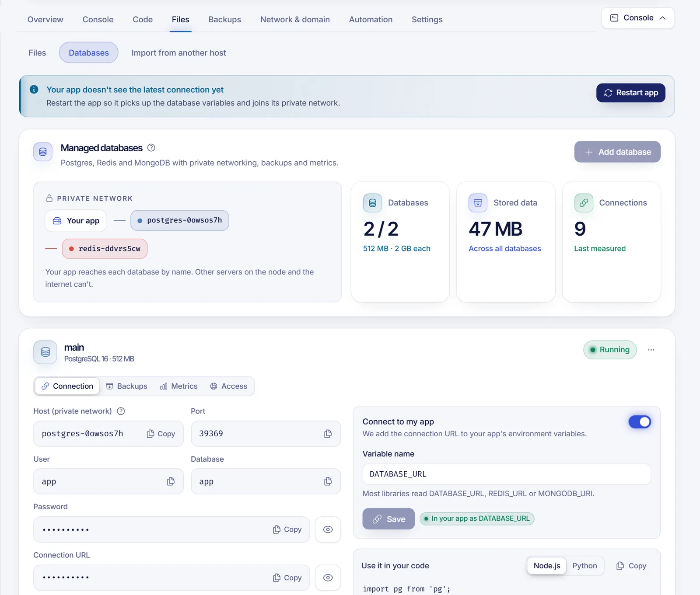Select the Files sub-tab pill
Viewport: 700px width, 595px height.
tap(37, 52)
